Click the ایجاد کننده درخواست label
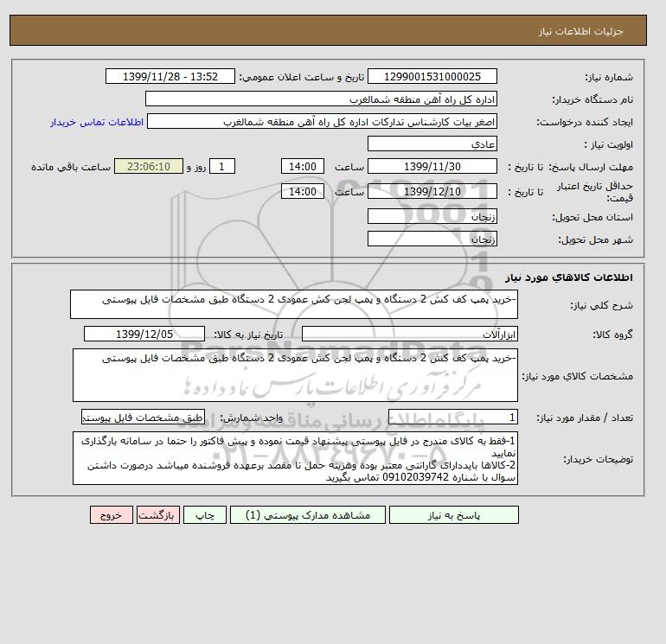The width and height of the screenshot is (666, 644). [x=585, y=122]
